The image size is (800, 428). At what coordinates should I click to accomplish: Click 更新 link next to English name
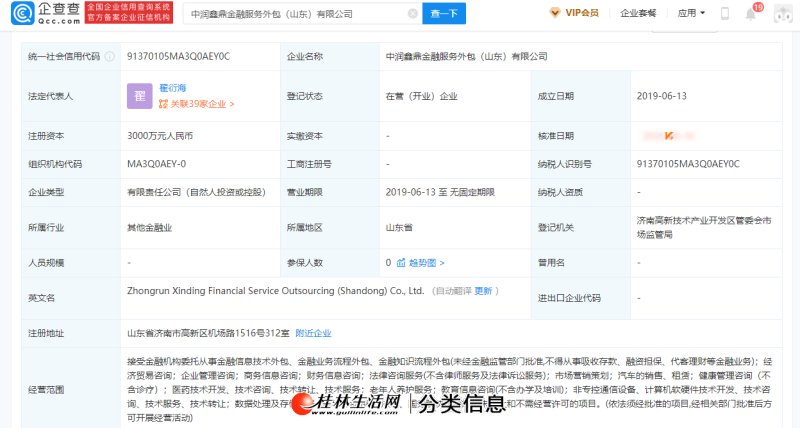483,291
